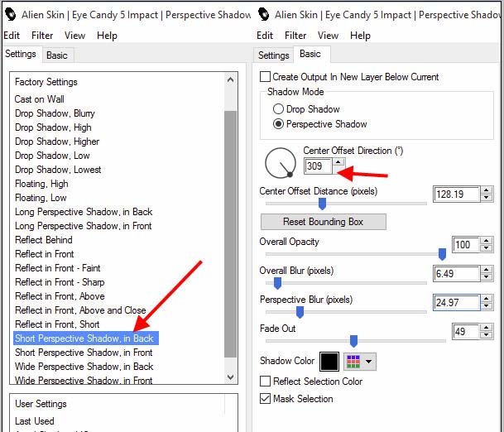The width and height of the screenshot is (504, 432).
Task: Toggle the Reflect Selection Color checkbox
Action: coord(266,382)
